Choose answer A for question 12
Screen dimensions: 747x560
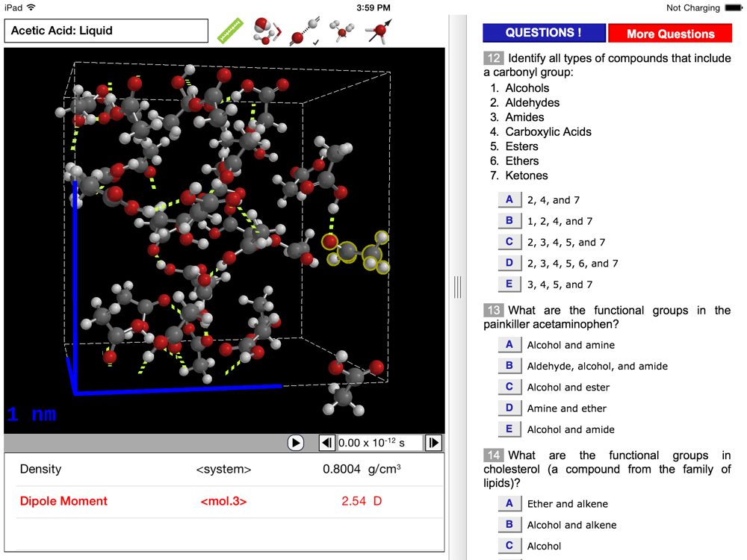point(509,200)
